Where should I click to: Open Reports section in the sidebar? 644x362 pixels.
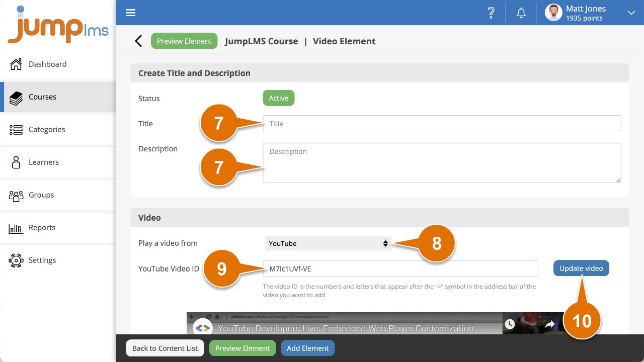point(58,227)
